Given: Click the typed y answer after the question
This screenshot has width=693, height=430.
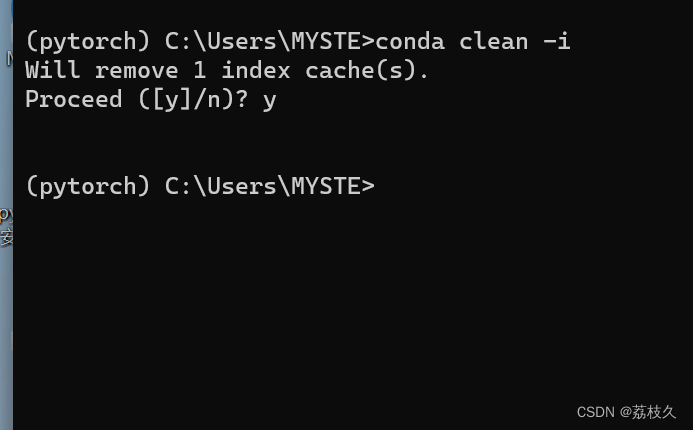Looking at the screenshot, I should [269, 100].
